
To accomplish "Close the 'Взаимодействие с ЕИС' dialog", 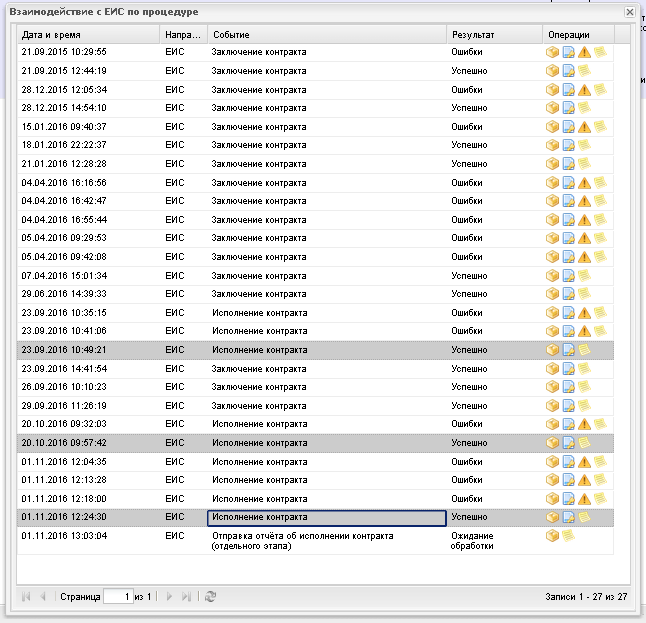I will [629, 11].
